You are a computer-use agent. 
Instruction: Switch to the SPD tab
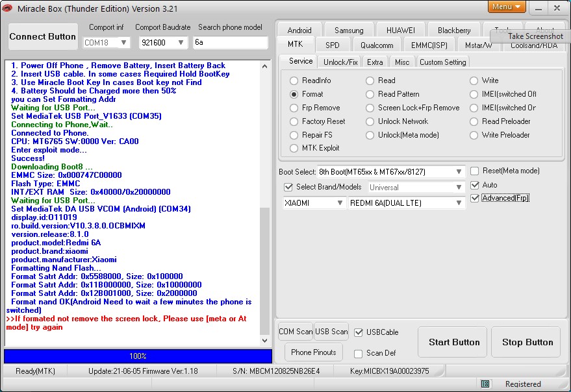coord(333,45)
